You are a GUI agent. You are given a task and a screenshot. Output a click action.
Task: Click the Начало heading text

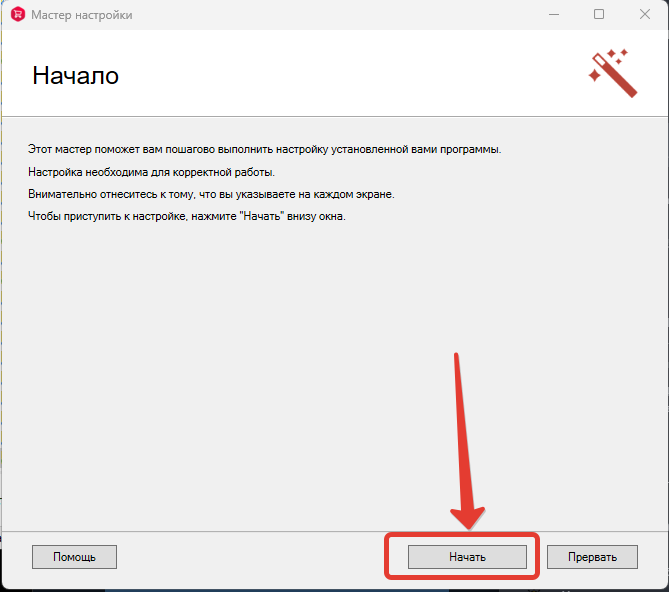click(x=76, y=76)
